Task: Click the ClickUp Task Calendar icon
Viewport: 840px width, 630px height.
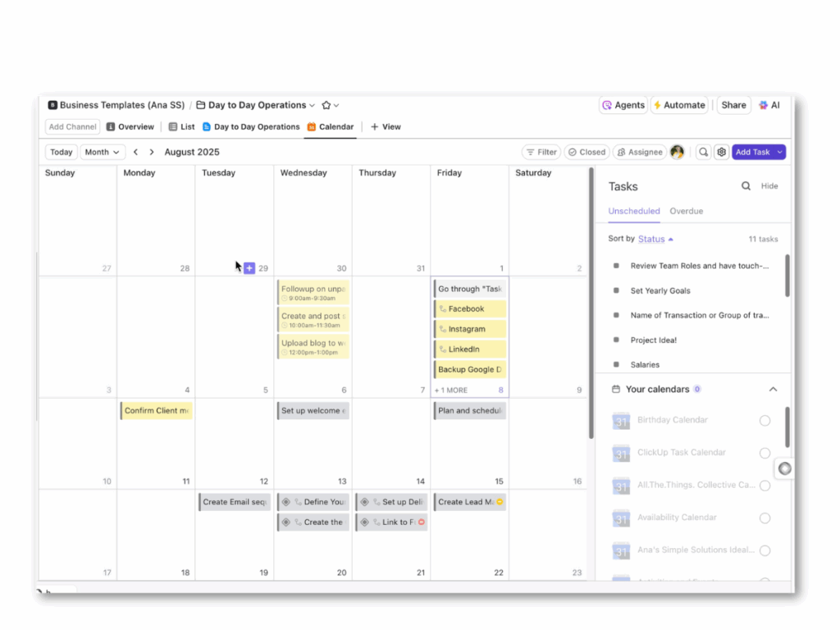Action: pyautogui.click(x=621, y=453)
